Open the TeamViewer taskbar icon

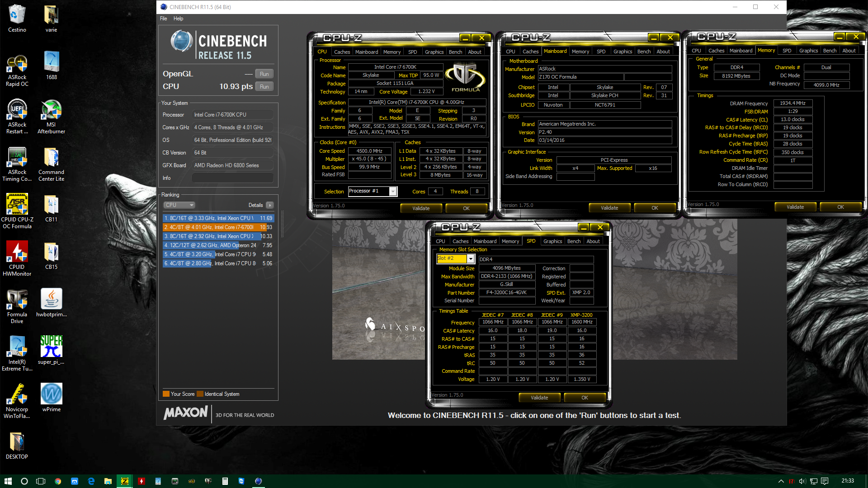tap(241, 481)
